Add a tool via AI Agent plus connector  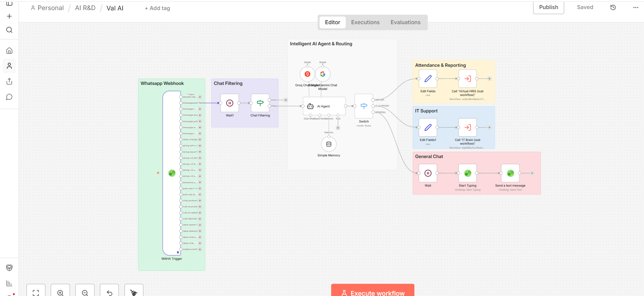[338, 128]
